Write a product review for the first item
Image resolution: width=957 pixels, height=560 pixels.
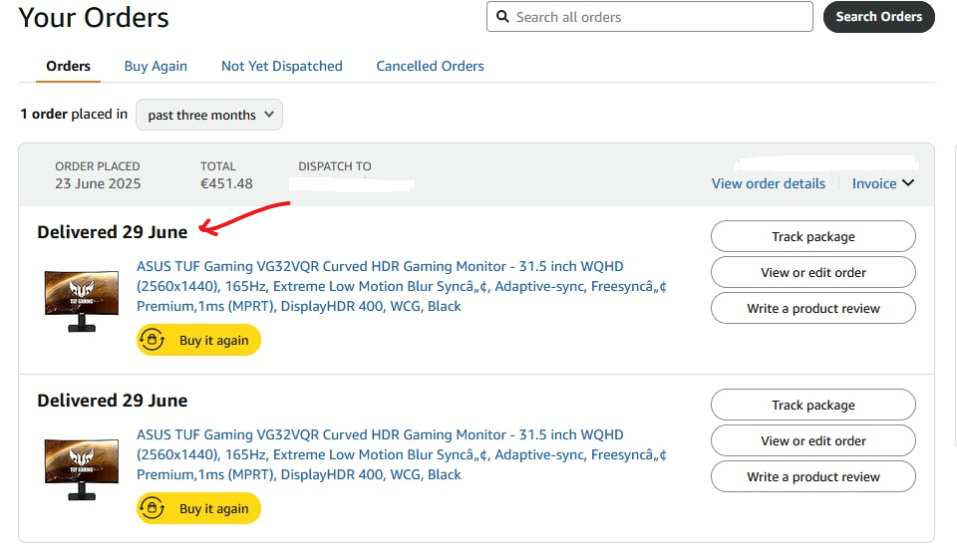pyautogui.click(x=813, y=309)
